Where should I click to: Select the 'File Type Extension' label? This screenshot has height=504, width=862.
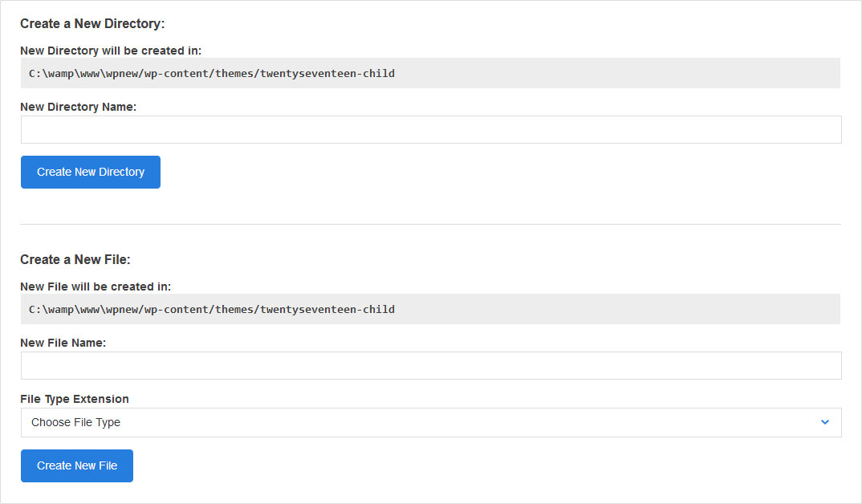click(x=75, y=399)
